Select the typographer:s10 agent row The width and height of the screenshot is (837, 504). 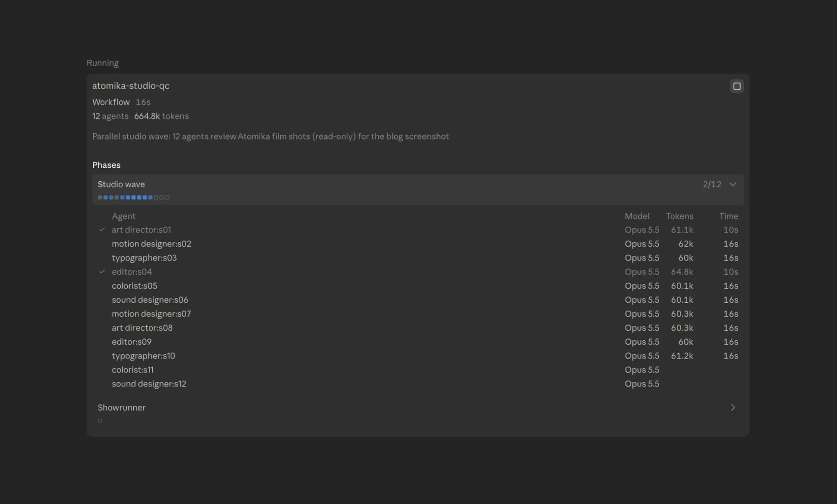point(418,356)
